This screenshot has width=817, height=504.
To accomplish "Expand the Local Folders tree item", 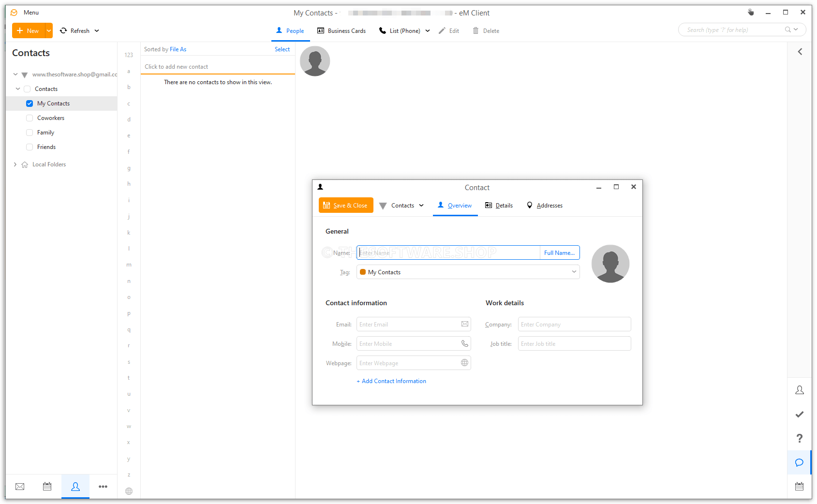I will pos(15,164).
